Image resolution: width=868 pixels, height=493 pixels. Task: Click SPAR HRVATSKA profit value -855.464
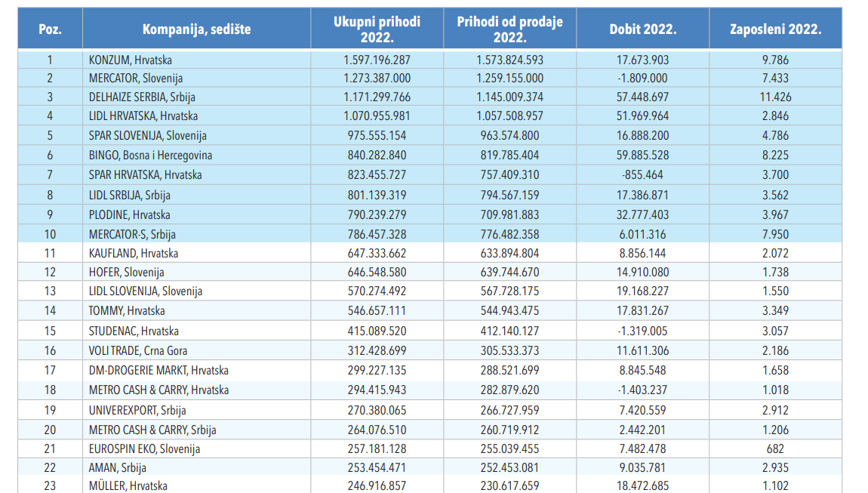[642, 174]
